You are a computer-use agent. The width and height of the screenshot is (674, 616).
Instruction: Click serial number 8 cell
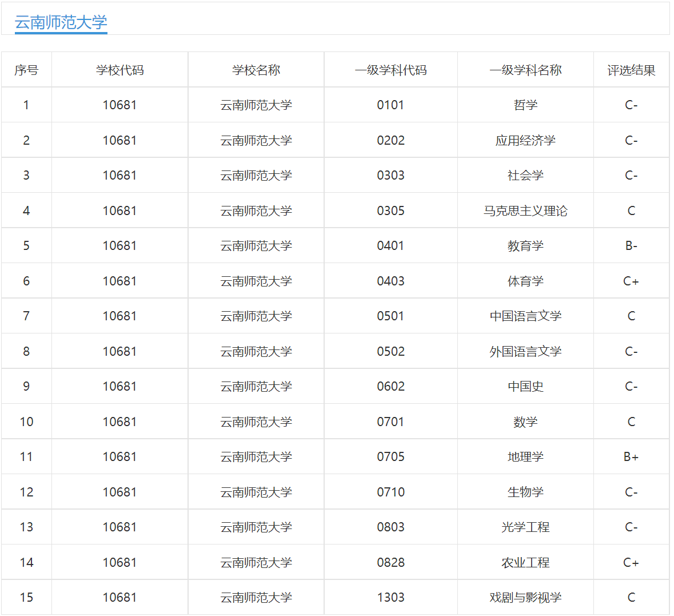(x=26, y=351)
